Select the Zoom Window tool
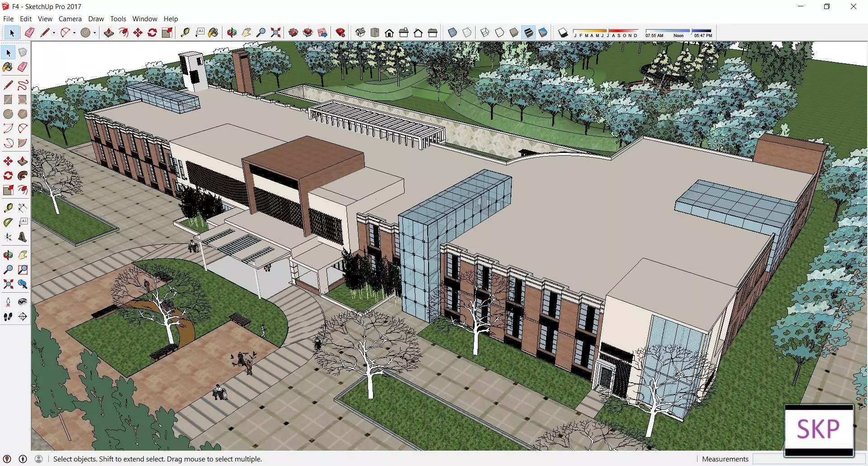 (x=23, y=270)
